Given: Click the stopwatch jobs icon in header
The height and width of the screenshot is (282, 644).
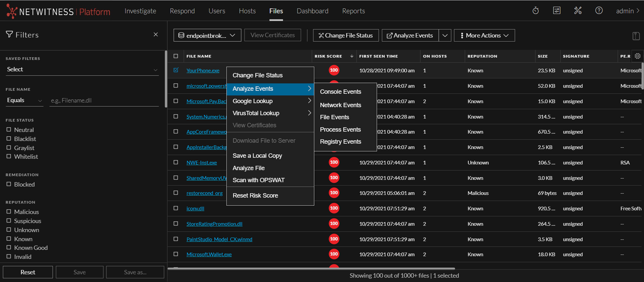Looking at the screenshot, I should pos(535,11).
